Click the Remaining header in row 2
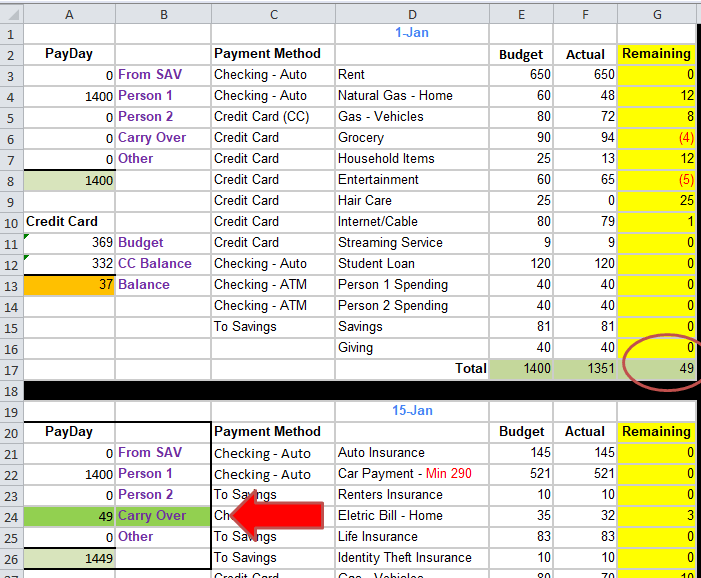The image size is (701, 578). 656,54
